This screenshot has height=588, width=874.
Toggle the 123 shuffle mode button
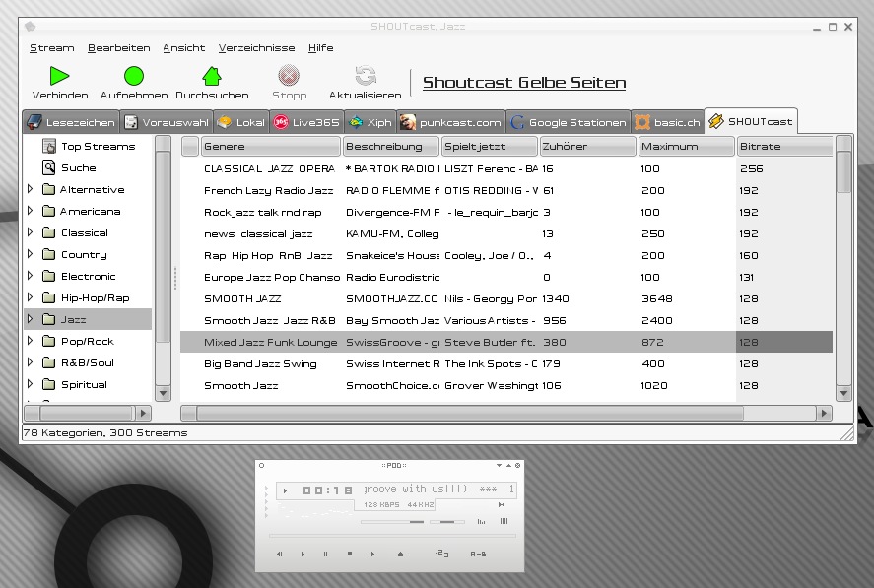tap(441, 555)
